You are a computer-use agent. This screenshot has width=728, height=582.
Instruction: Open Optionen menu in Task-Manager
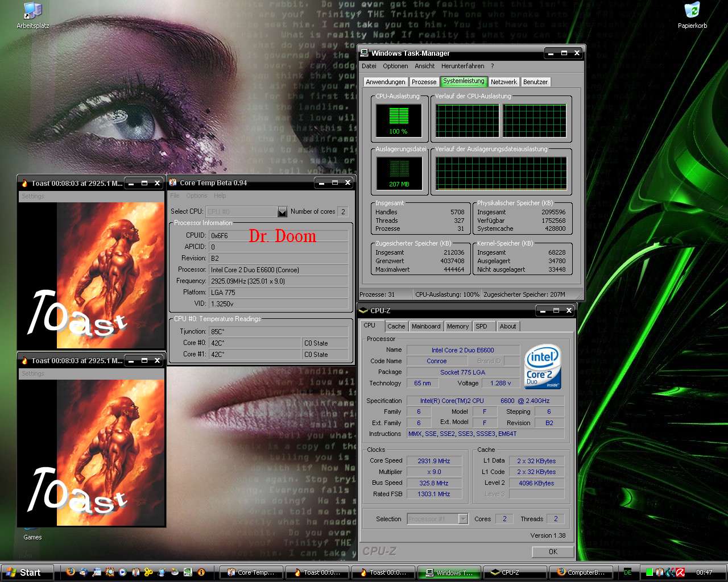pos(395,66)
